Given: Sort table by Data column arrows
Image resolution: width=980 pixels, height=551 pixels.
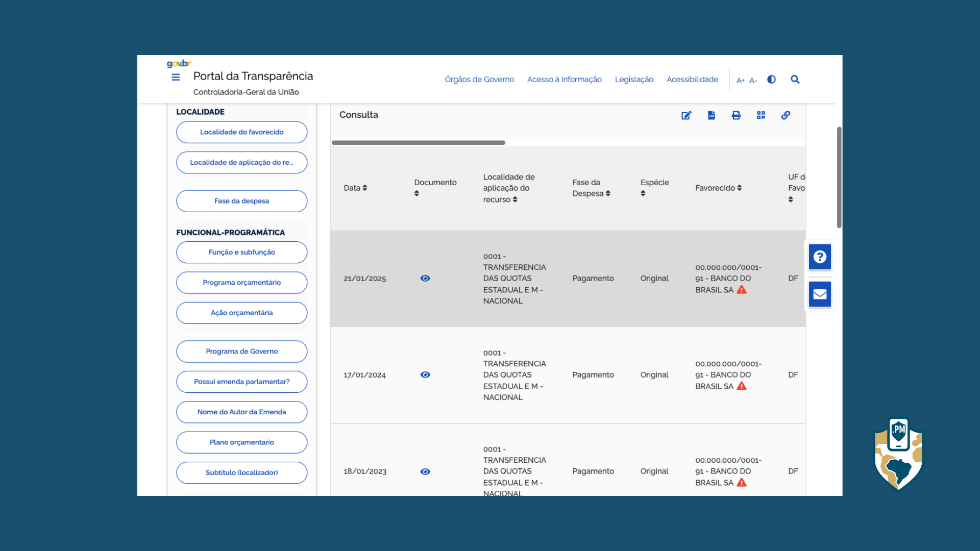Looking at the screenshot, I should [365, 188].
